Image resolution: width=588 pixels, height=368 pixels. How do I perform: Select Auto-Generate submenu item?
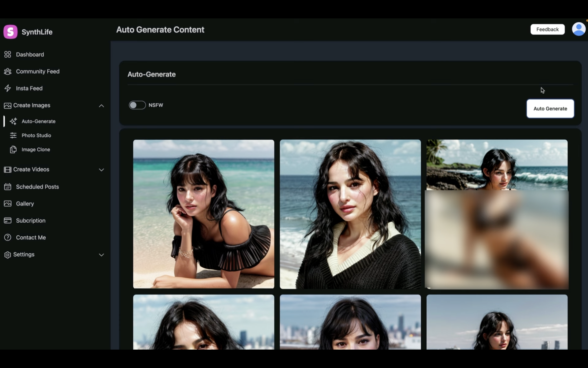pyautogui.click(x=38, y=121)
